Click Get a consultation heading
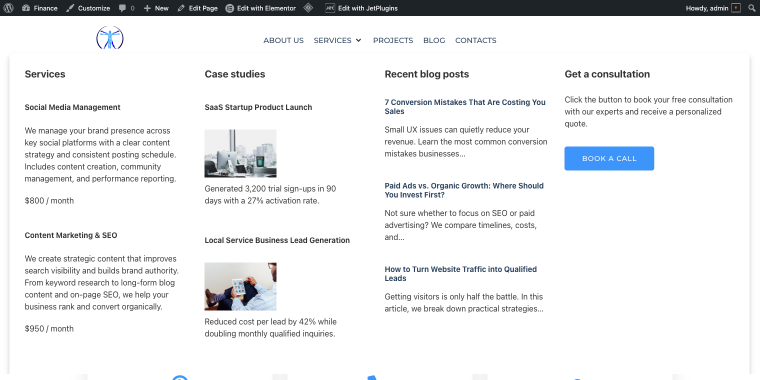The height and width of the screenshot is (380, 760). (x=607, y=74)
